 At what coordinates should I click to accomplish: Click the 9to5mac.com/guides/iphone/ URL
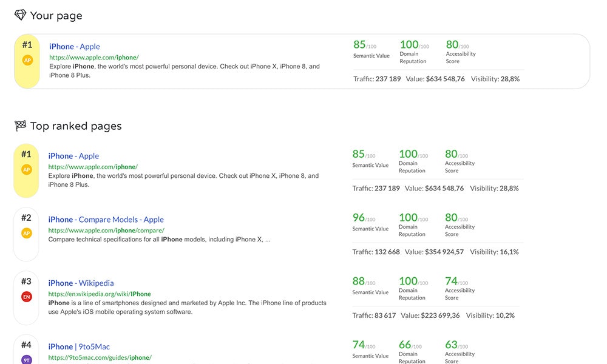100,358
